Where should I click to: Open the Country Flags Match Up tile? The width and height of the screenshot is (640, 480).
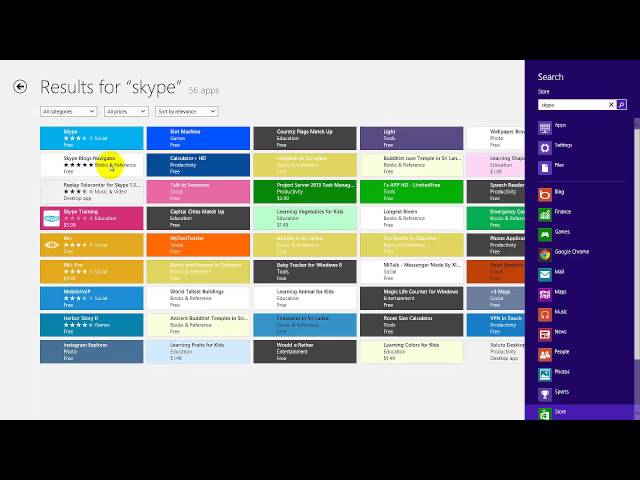(305, 138)
